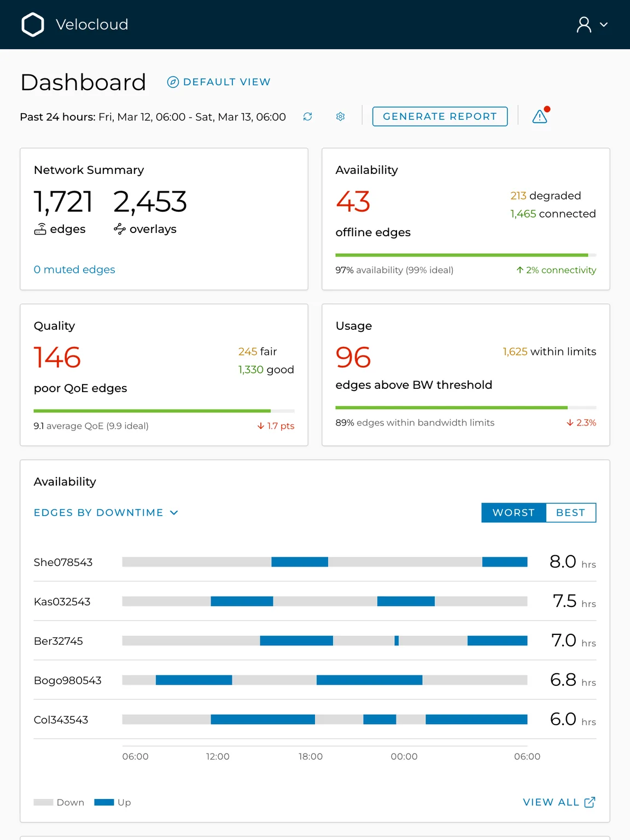This screenshot has height=840, width=630.
Task: Select edge Col343543 row label
Action: [x=61, y=720]
